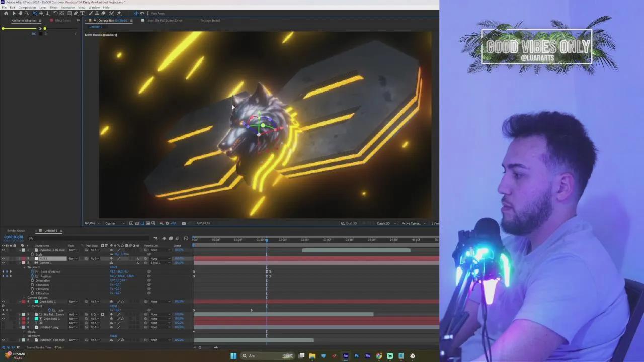644x362 pixels.
Task: Open blend mode dropdown for Sky Full layer
Action: (x=73, y=314)
